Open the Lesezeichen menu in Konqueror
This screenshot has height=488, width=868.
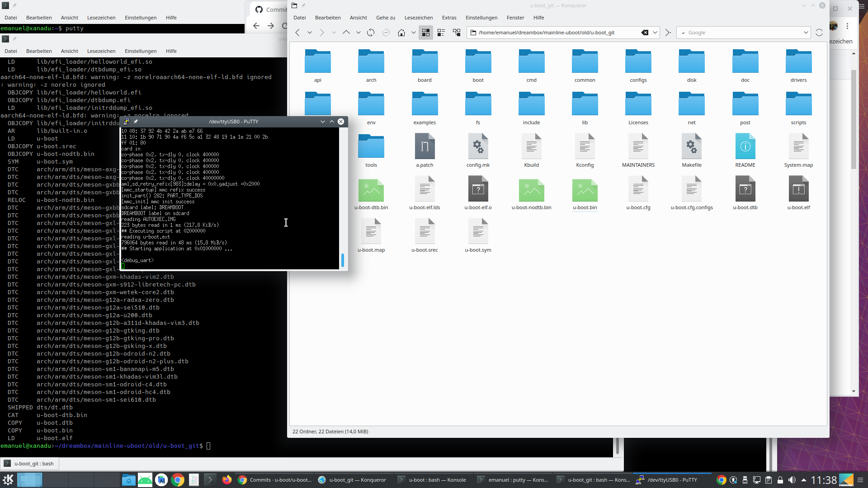point(418,18)
